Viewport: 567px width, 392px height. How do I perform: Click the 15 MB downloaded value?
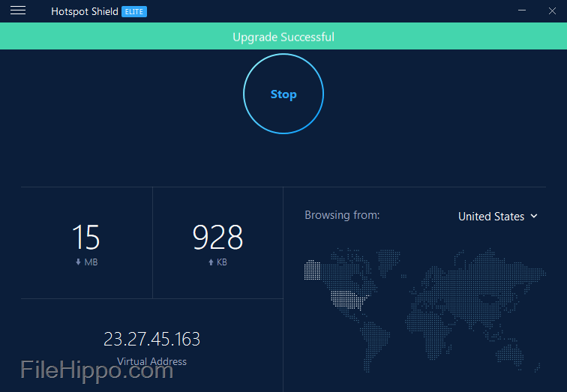tap(86, 237)
